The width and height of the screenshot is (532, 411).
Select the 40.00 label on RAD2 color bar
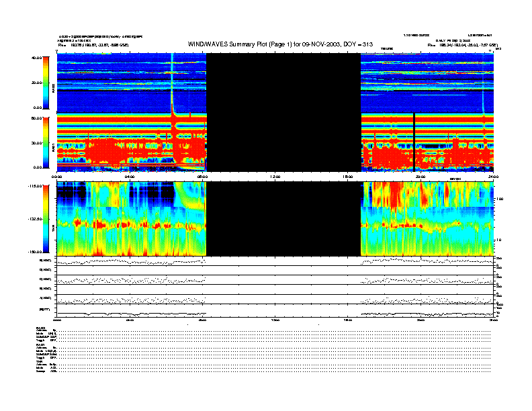click(36, 58)
